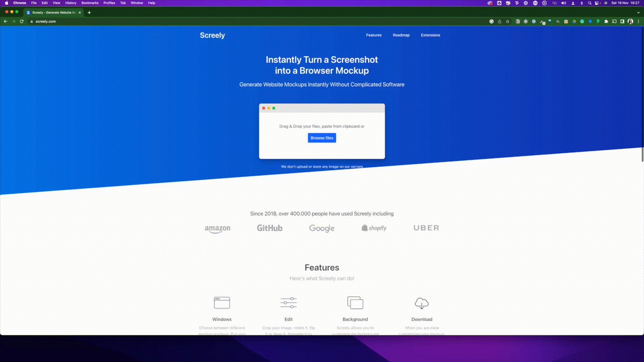Open the Extensions nav link
The image size is (644, 362).
(x=430, y=35)
